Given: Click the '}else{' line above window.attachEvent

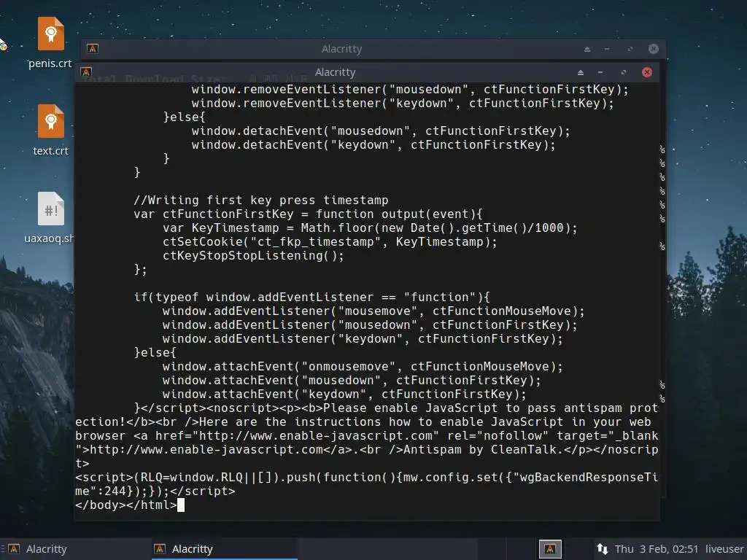Looking at the screenshot, I should click(155, 352).
